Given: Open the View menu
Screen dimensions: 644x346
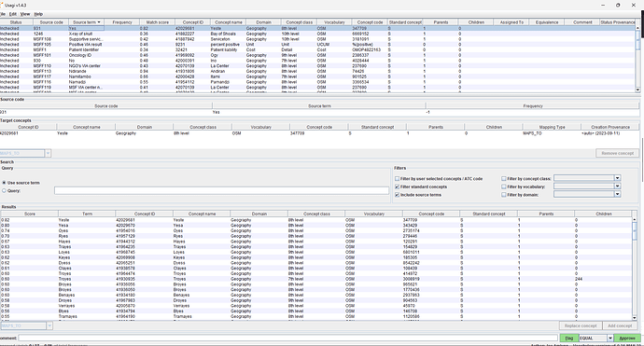Looking at the screenshot, I should 25,14.
